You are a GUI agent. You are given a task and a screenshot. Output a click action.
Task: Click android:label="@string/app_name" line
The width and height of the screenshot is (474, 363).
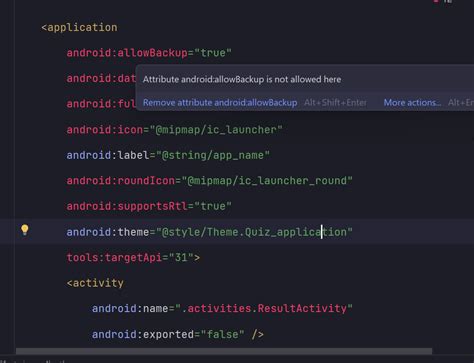click(x=168, y=155)
